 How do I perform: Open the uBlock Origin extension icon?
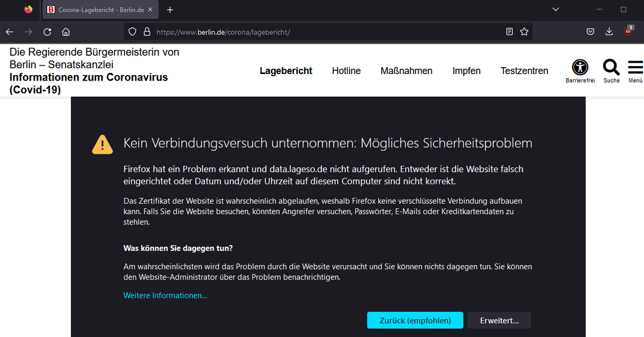[x=628, y=31]
